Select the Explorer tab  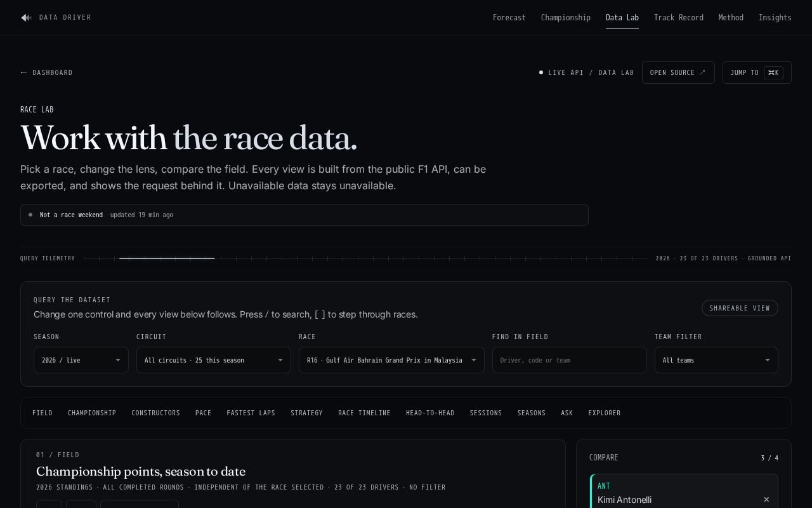605,413
